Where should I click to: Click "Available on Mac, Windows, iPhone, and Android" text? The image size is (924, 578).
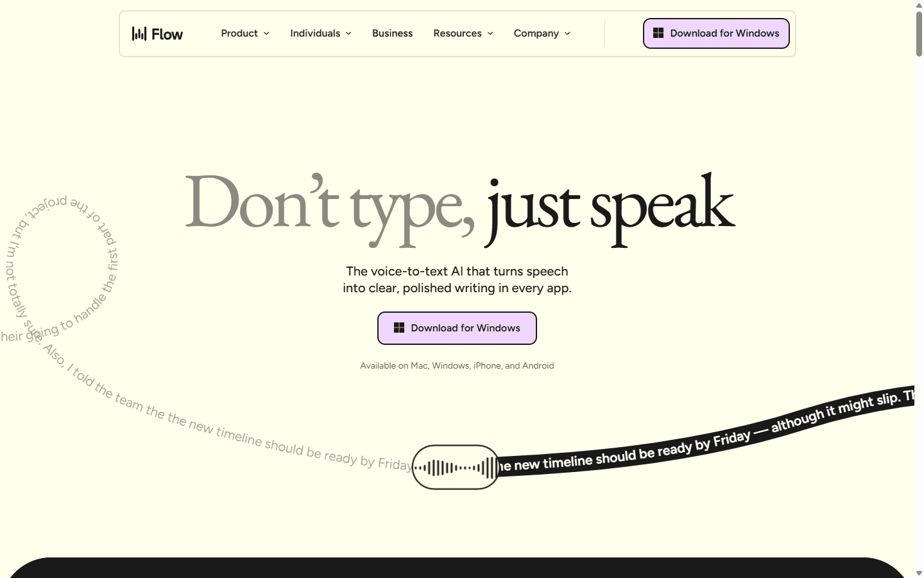point(457,365)
